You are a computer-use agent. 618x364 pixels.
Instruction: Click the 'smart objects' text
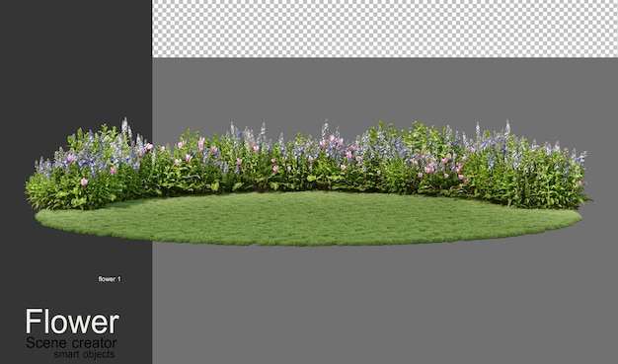pyautogui.click(x=84, y=354)
